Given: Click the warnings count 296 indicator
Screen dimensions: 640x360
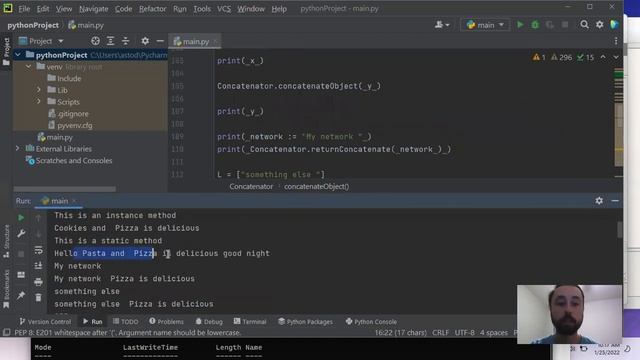Looking at the screenshot, I should click(x=561, y=58).
